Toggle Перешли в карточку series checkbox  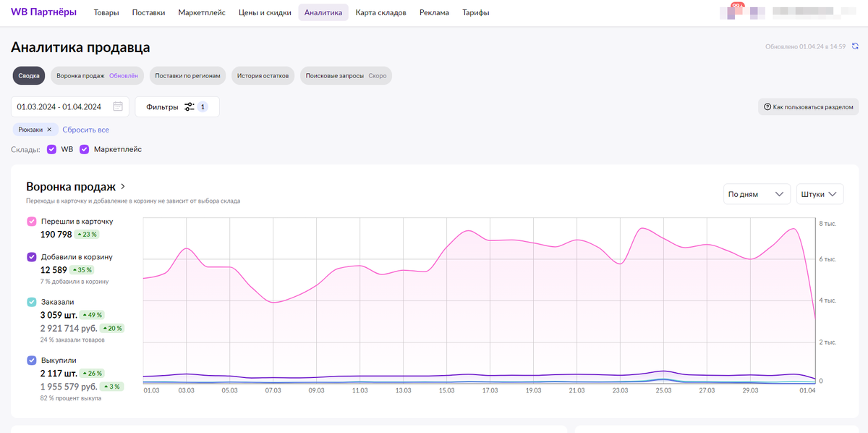point(31,222)
